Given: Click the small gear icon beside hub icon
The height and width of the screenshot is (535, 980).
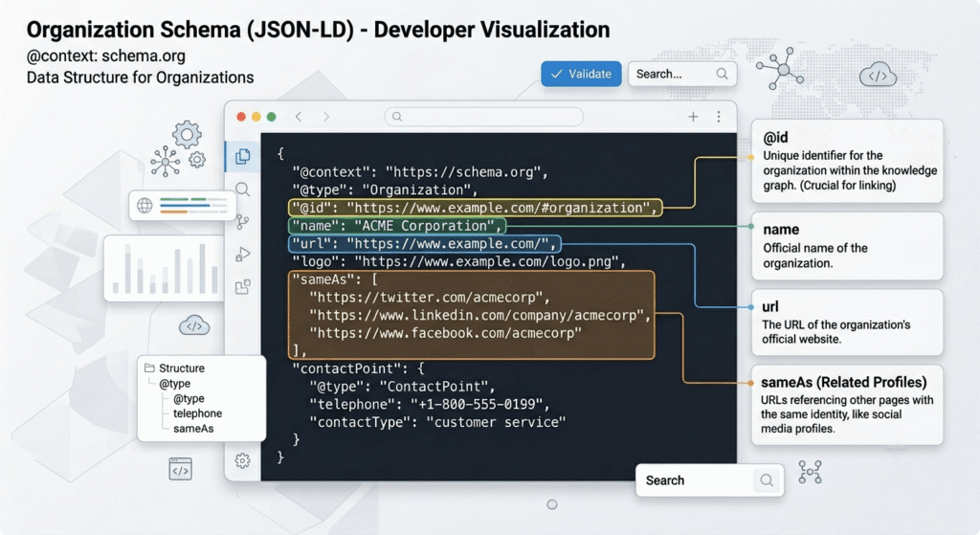Looking at the screenshot, I should pyautogui.click(x=197, y=160).
